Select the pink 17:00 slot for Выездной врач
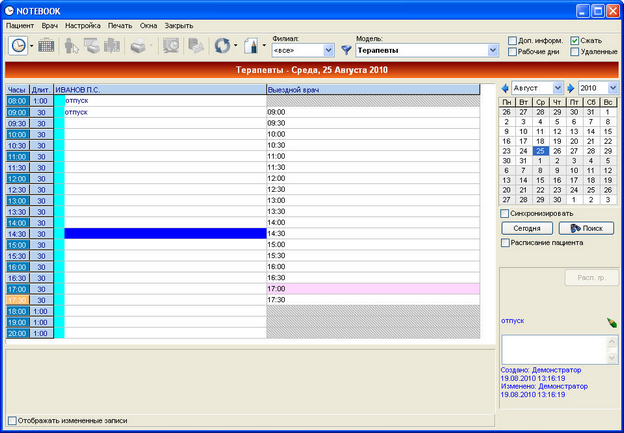Image resolution: width=624 pixels, height=433 pixels. click(x=373, y=289)
